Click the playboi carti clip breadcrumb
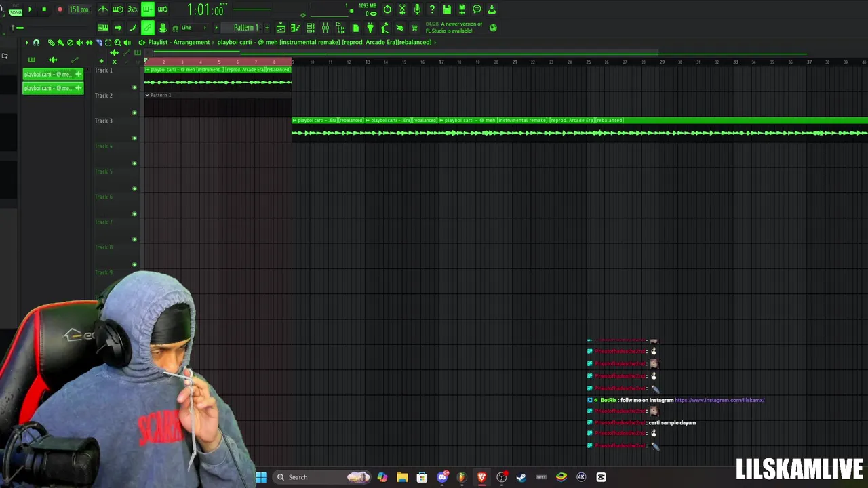The height and width of the screenshot is (488, 868). 324,42
